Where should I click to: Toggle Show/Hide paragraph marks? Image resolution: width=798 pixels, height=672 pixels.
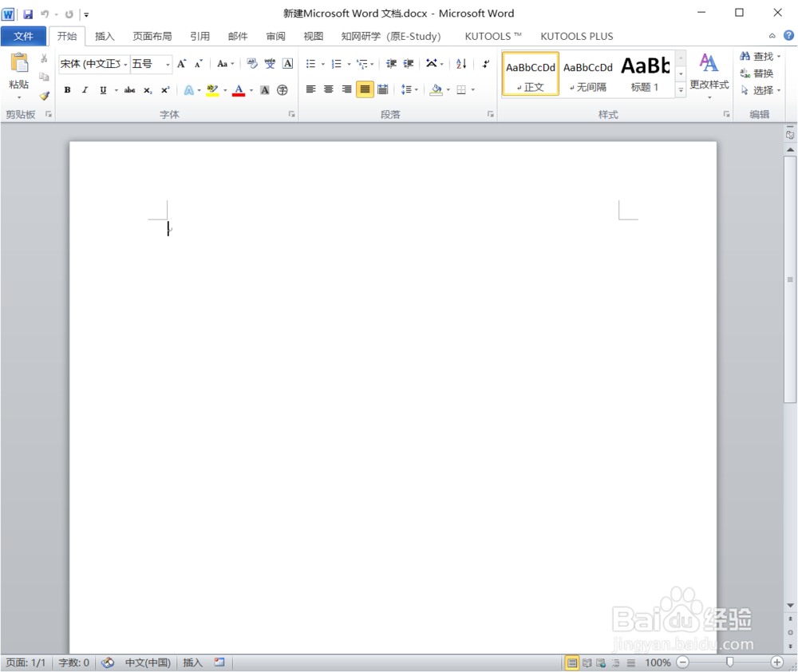point(486,64)
